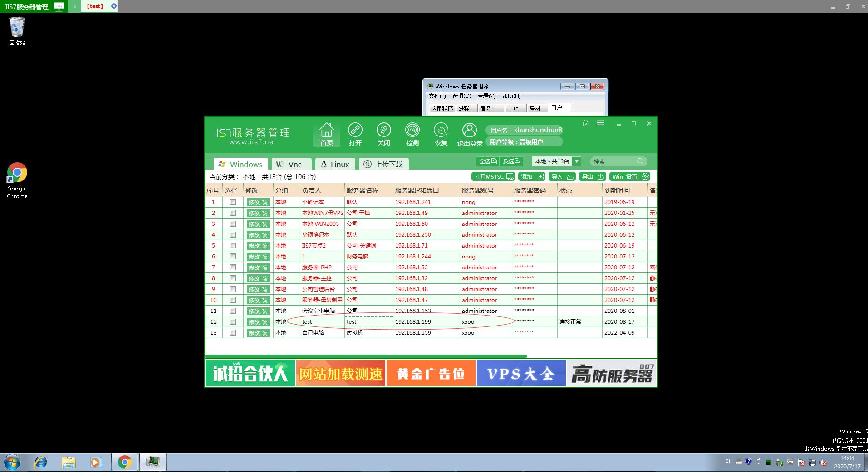The height and width of the screenshot is (472, 868).
Task: Open 查看(V) menu in Task Manager
Action: coord(486,96)
